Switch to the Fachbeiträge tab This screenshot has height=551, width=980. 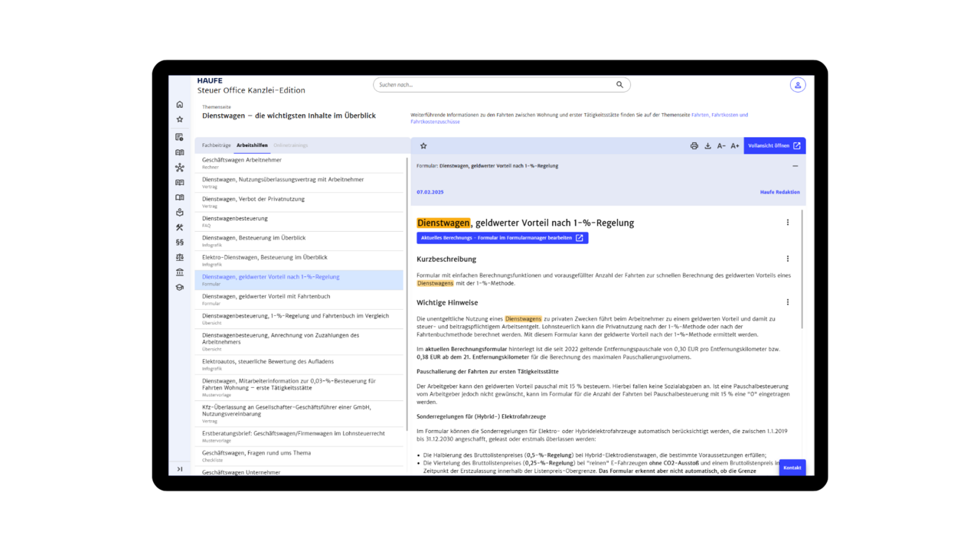click(x=216, y=145)
